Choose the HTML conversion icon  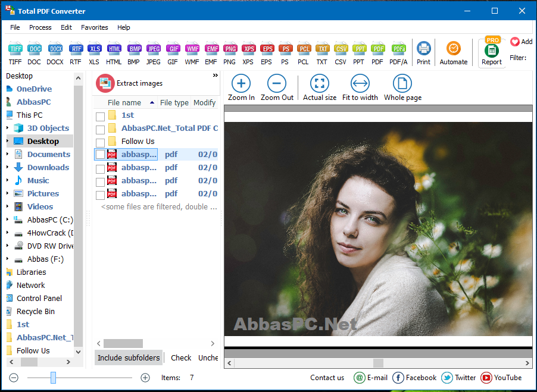point(114,54)
